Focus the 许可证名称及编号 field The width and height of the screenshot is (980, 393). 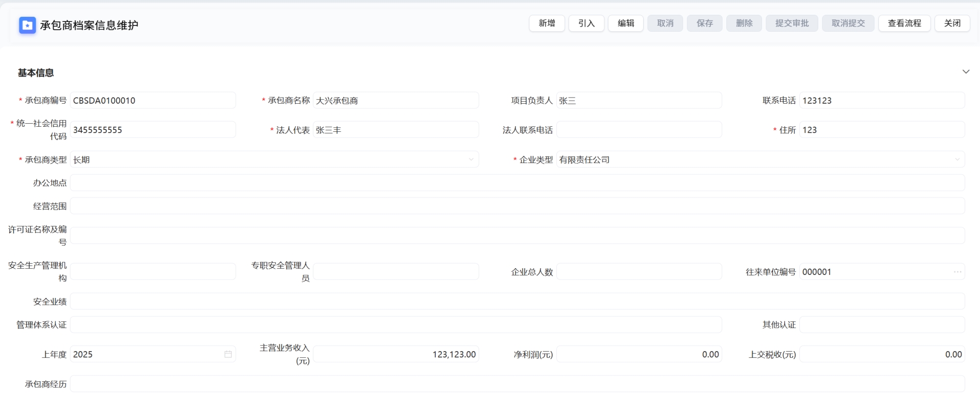point(518,236)
